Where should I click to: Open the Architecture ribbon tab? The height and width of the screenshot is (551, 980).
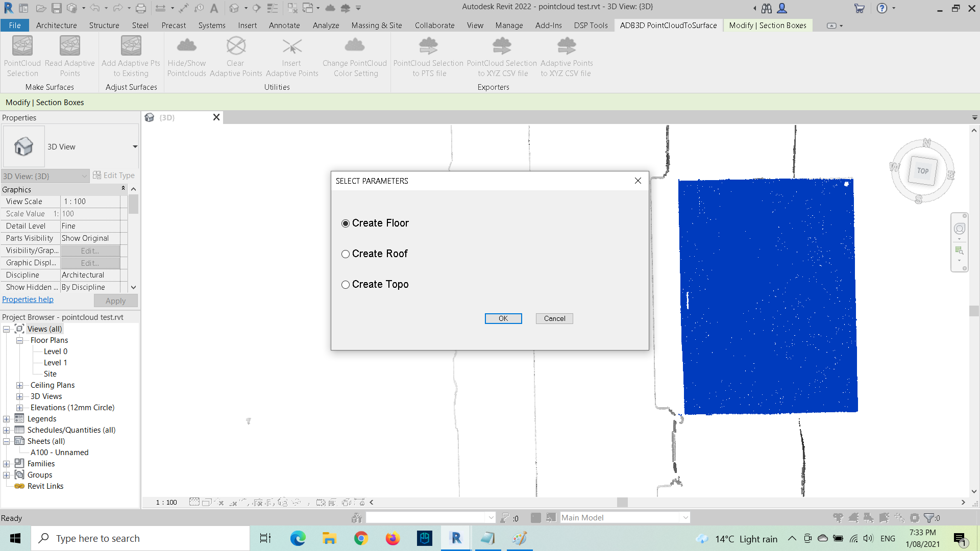56,25
